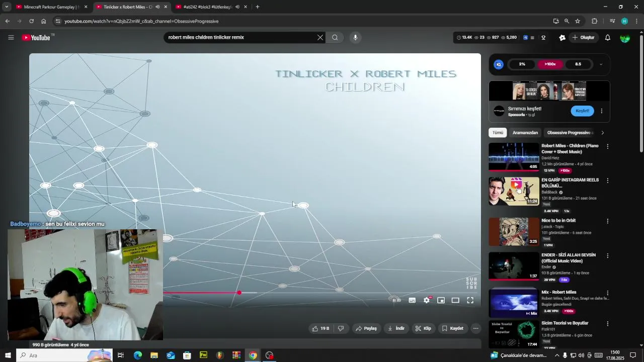Open Chrome tab search dropdown
This screenshot has width=644, height=362.
(7, 7)
